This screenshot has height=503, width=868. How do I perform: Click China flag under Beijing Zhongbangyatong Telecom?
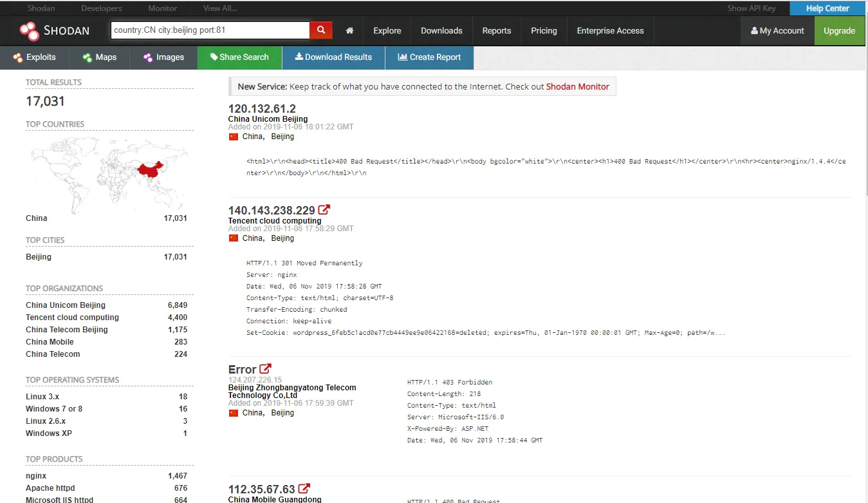[234, 413]
